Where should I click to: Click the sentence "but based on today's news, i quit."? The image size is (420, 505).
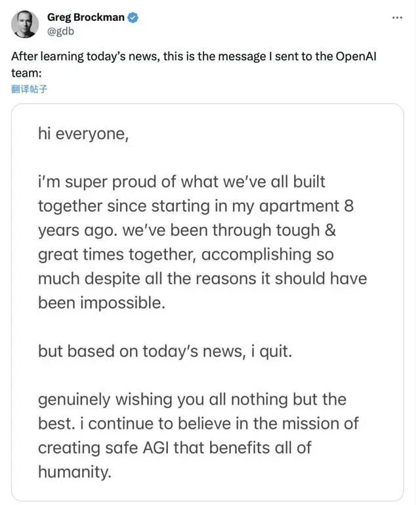(165, 351)
